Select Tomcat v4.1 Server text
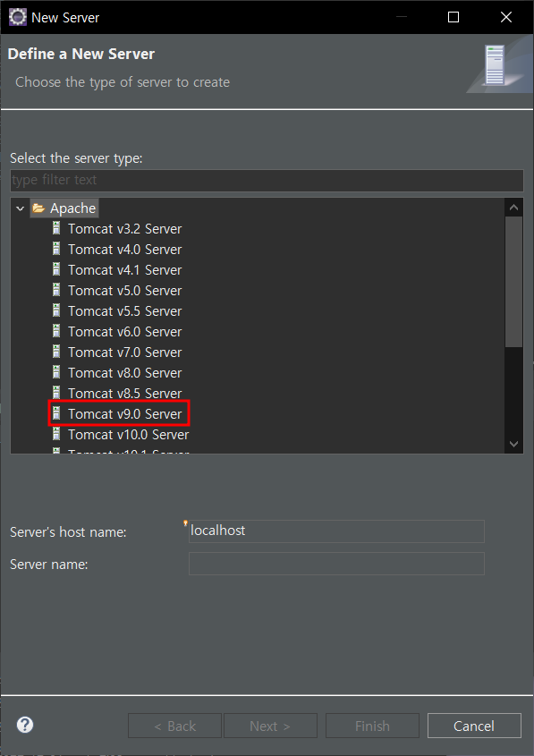The image size is (534, 756). click(x=125, y=270)
